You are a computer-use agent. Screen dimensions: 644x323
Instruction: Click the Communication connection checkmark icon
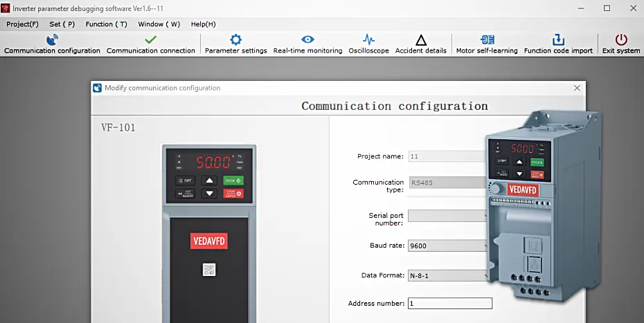pyautogui.click(x=151, y=40)
